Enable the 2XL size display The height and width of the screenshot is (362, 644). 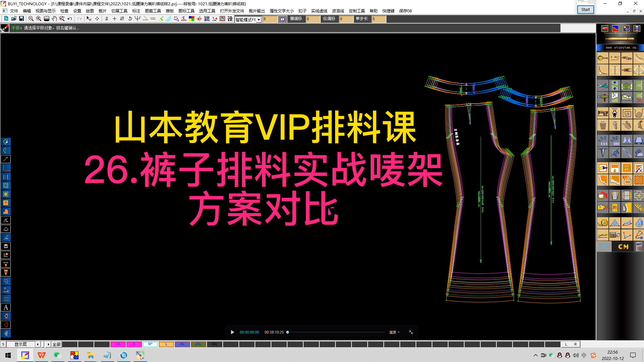(x=198, y=344)
